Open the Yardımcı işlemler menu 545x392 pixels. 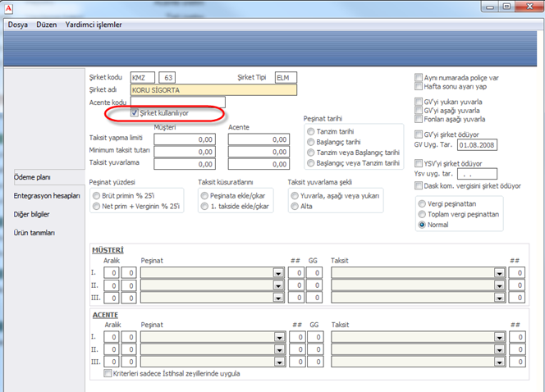tap(94, 25)
